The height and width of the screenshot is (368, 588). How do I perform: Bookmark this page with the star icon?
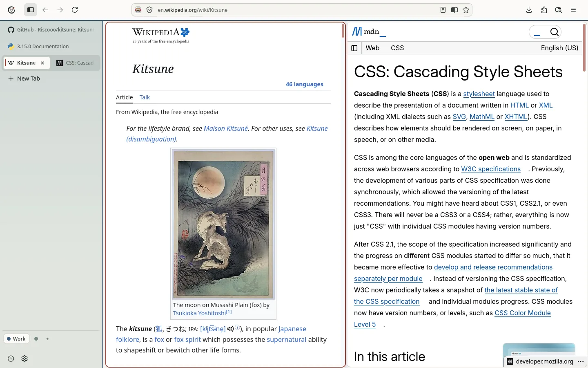tap(466, 10)
